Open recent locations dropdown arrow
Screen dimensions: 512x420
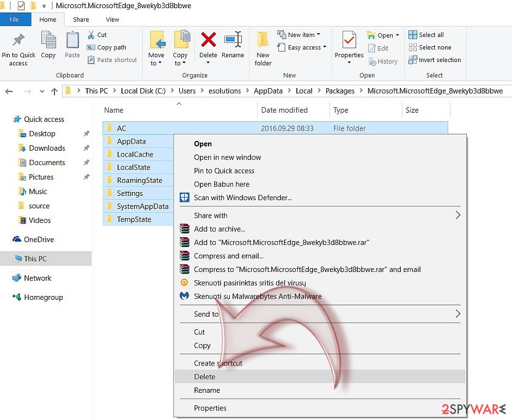pyautogui.click(x=42, y=91)
